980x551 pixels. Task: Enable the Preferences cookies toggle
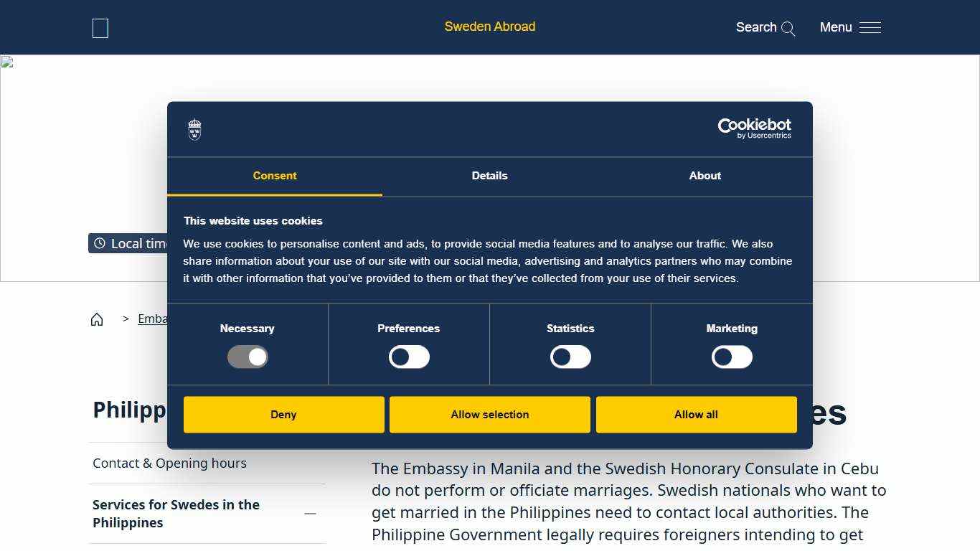click(x=409, y=357)
